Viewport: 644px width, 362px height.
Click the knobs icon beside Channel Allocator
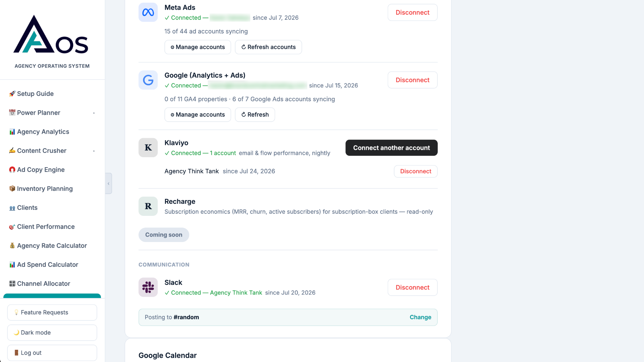[x=12, y=284]
